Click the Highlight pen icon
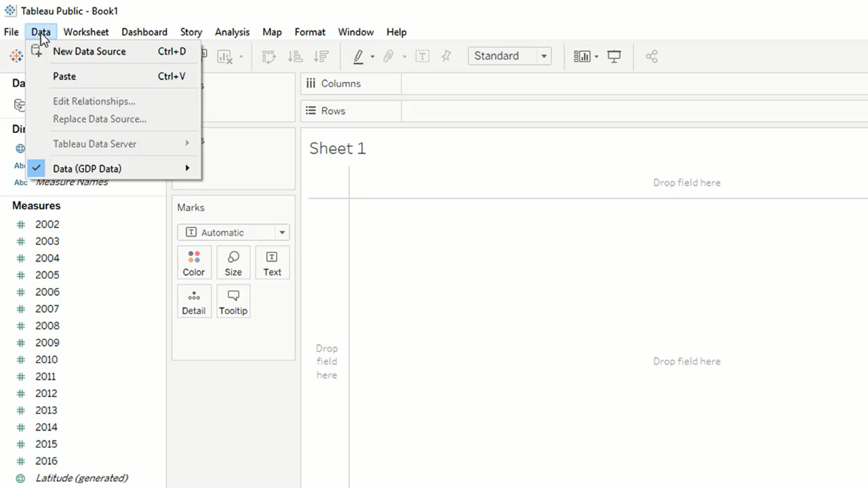Image resolution: width=868 pixels, height=488 pixels. click(359, 57)
